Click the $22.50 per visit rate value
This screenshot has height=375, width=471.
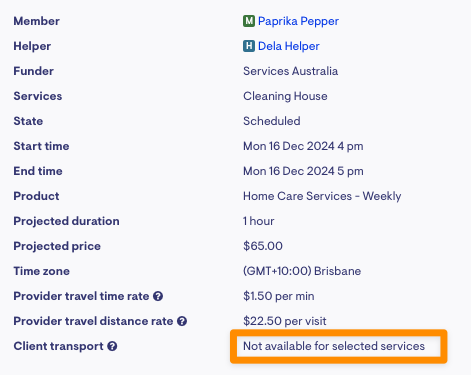[x=285, y=321]
